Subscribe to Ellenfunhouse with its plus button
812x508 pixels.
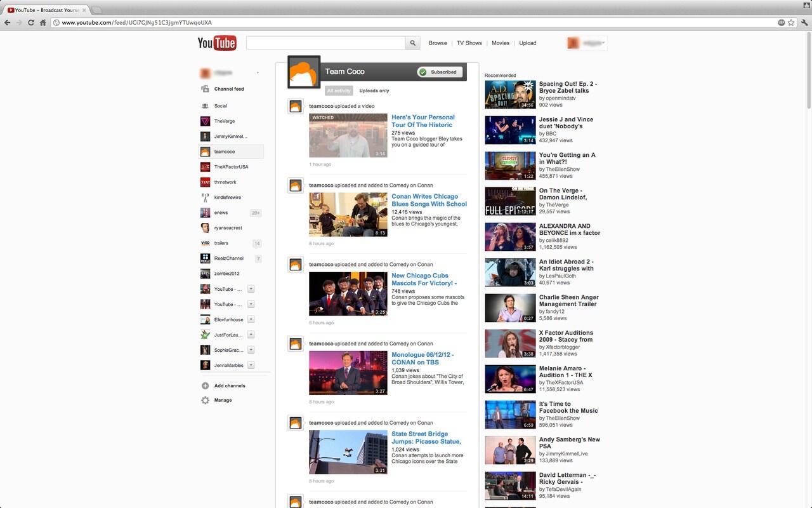(x=251, y=319)
